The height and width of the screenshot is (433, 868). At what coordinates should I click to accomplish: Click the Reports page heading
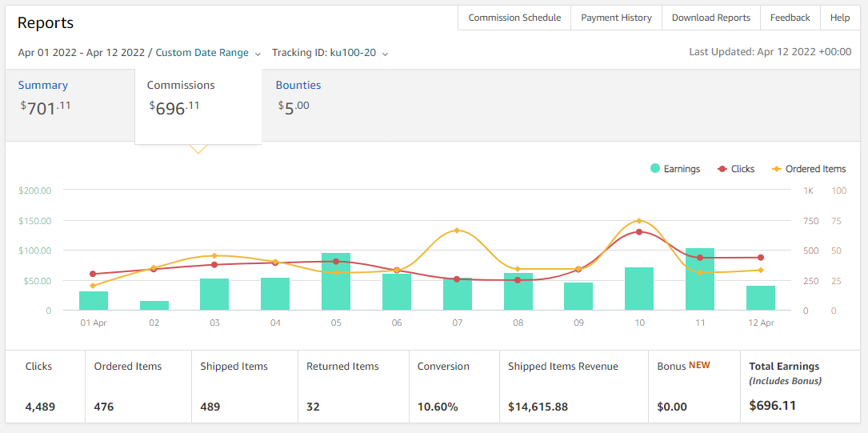pos(46,22)
